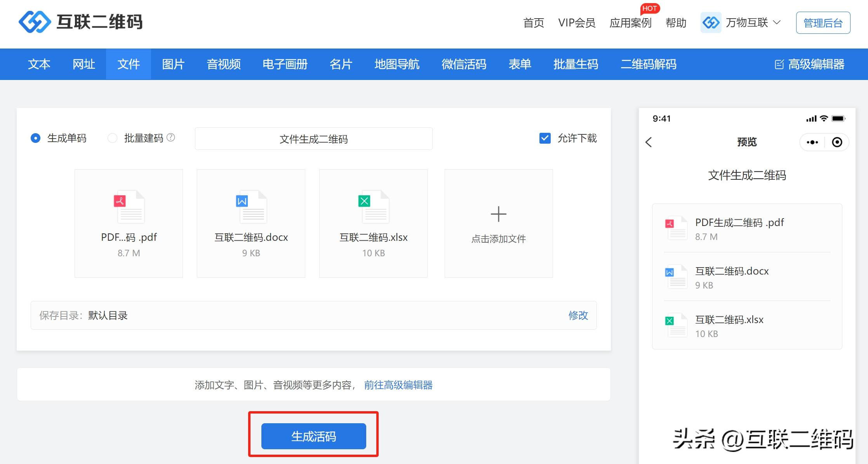The height and width of the screenshot is (464, 868).
Task: Click the Excel xlsx file icon
Action: point(373,207)
